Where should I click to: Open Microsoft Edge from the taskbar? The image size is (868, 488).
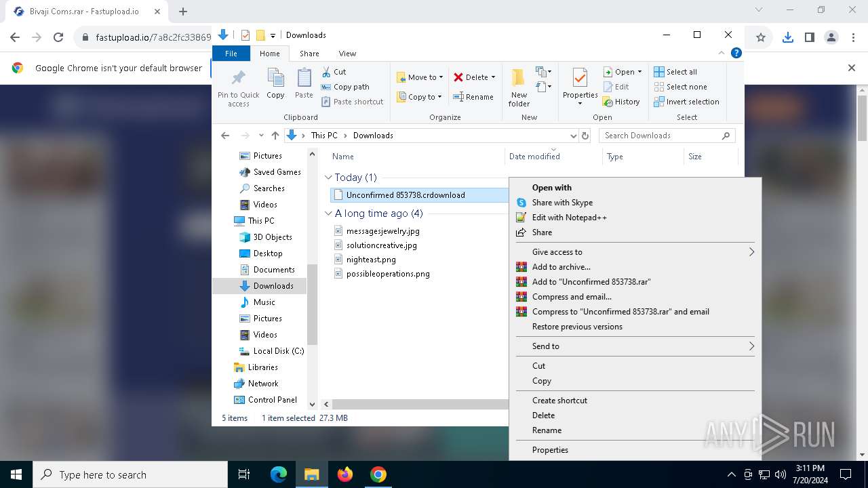coord(279,474)
